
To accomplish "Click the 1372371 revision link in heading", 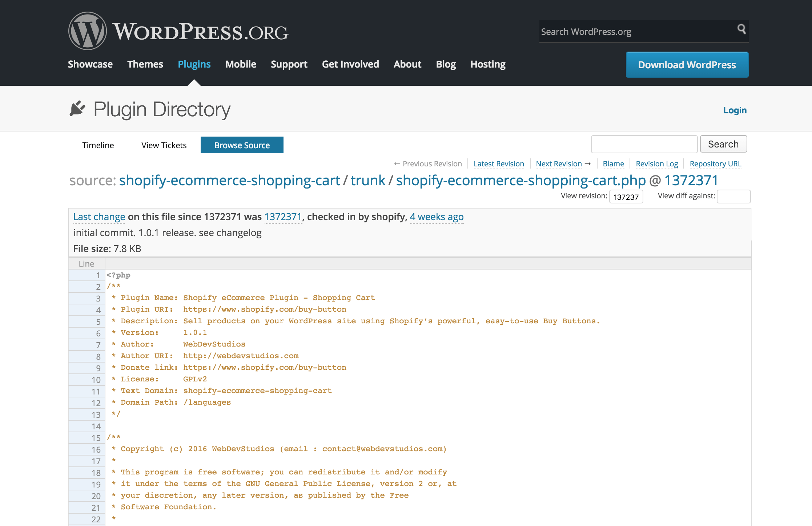I will (x=691, y=180).
